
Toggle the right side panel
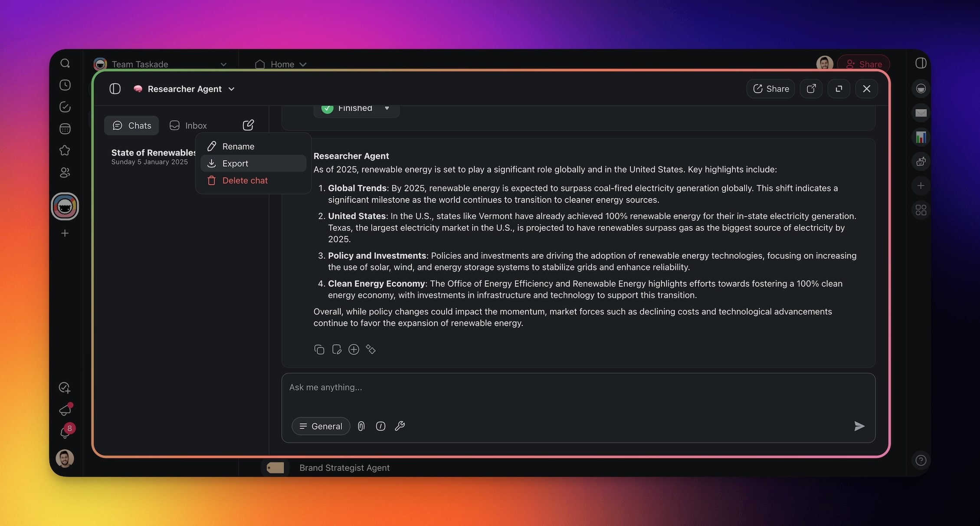pyautogui.click(x=921, y=63)
